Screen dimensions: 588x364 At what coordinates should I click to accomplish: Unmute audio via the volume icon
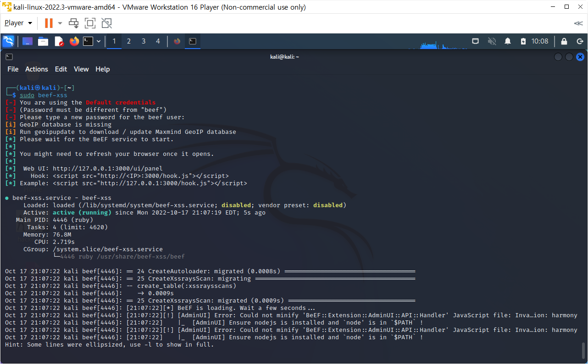(x=492, y=41)
